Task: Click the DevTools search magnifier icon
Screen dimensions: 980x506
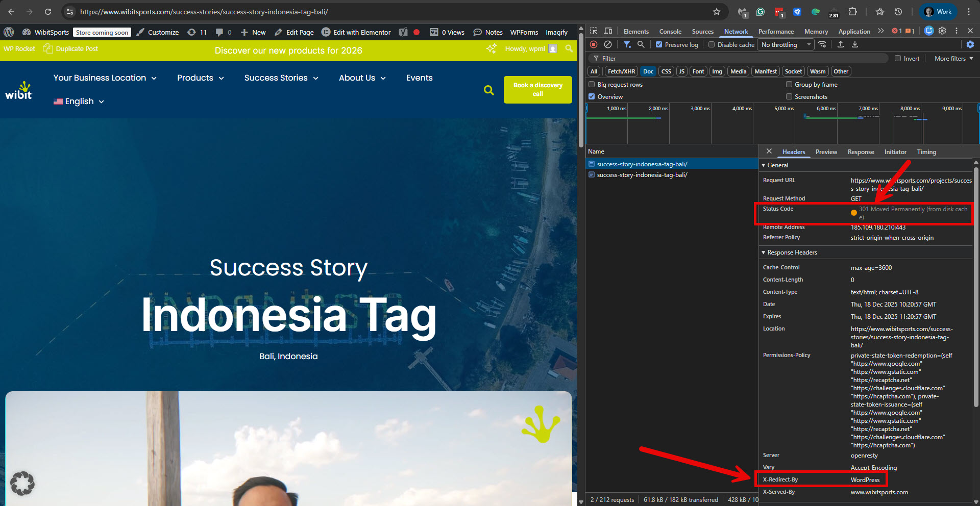Action: pyautogui.click(x=641, y=44)
